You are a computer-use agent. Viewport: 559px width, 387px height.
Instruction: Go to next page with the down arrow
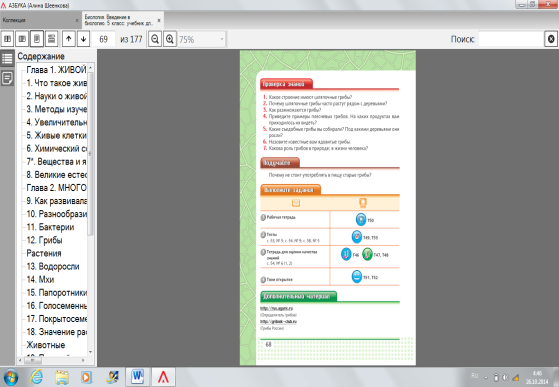[x=83, y=39]
